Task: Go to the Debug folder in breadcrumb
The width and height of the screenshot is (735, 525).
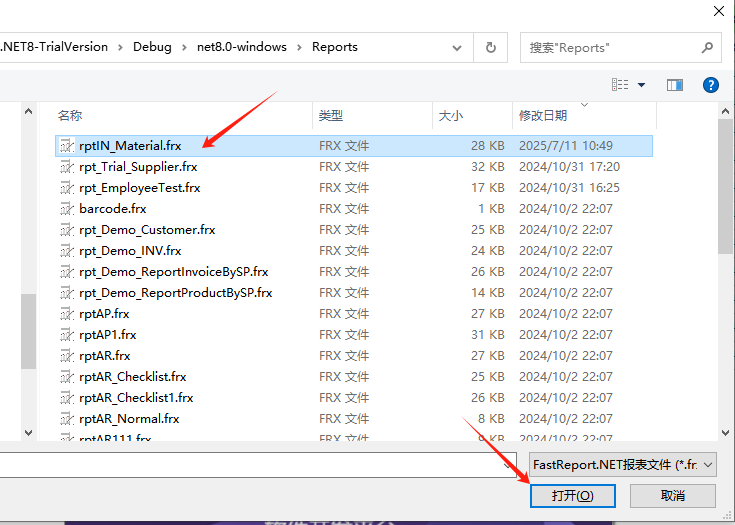Action: (x=152, y=47)
